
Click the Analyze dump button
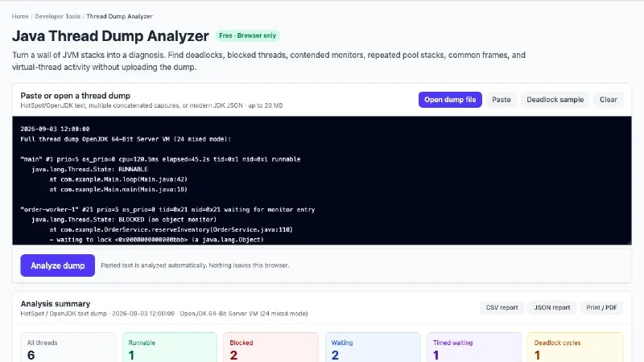(57, 265)
